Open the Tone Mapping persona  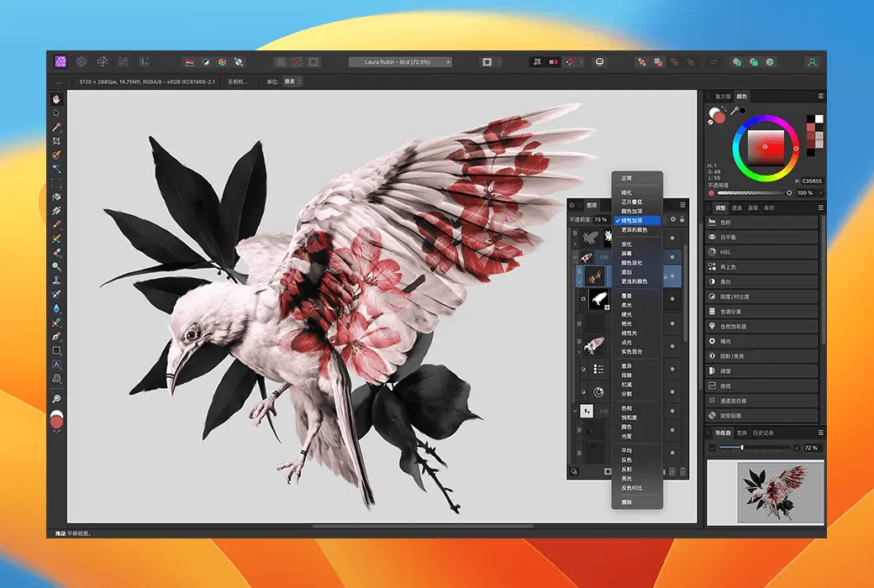pos(124,62)
